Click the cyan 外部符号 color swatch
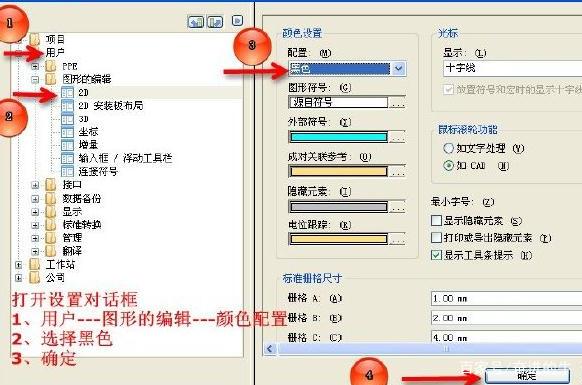This screenshot has width=582, height=385. point(339,137)
